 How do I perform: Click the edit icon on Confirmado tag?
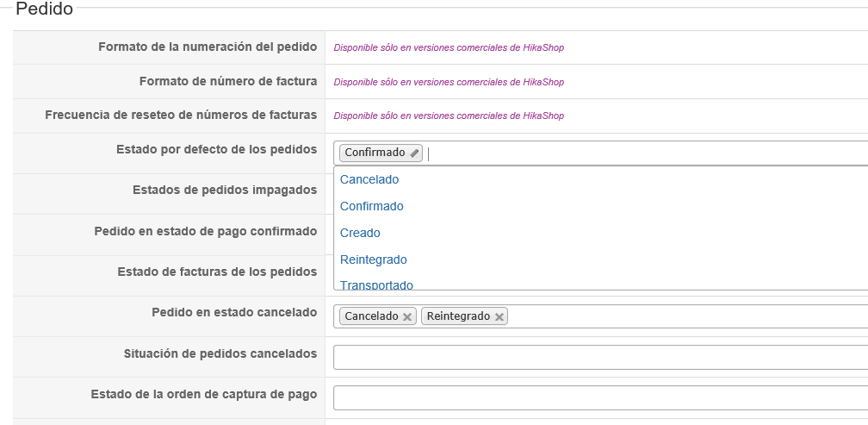coord(414,153)
